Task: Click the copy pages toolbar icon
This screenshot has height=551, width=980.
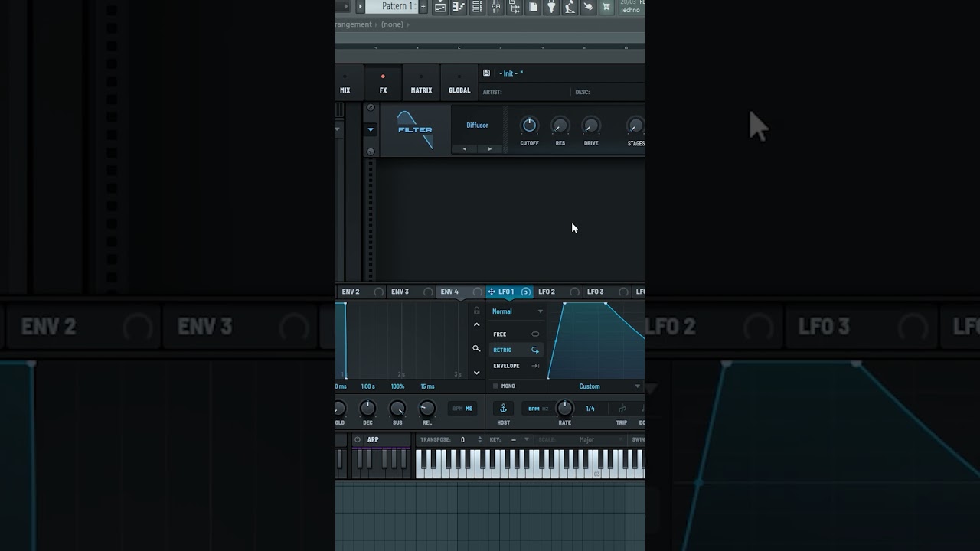Action: pyautogui.click(x=533, y=7)
